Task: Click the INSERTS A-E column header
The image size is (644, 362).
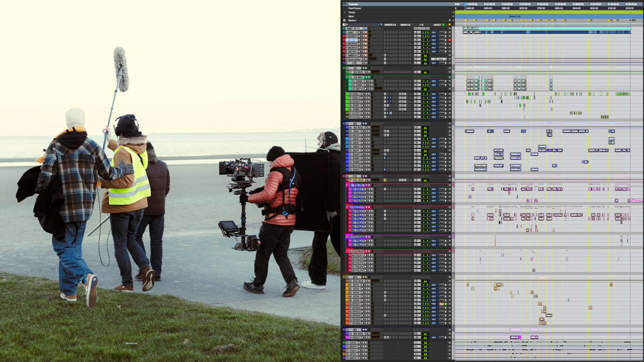Action: click(390, 25)
